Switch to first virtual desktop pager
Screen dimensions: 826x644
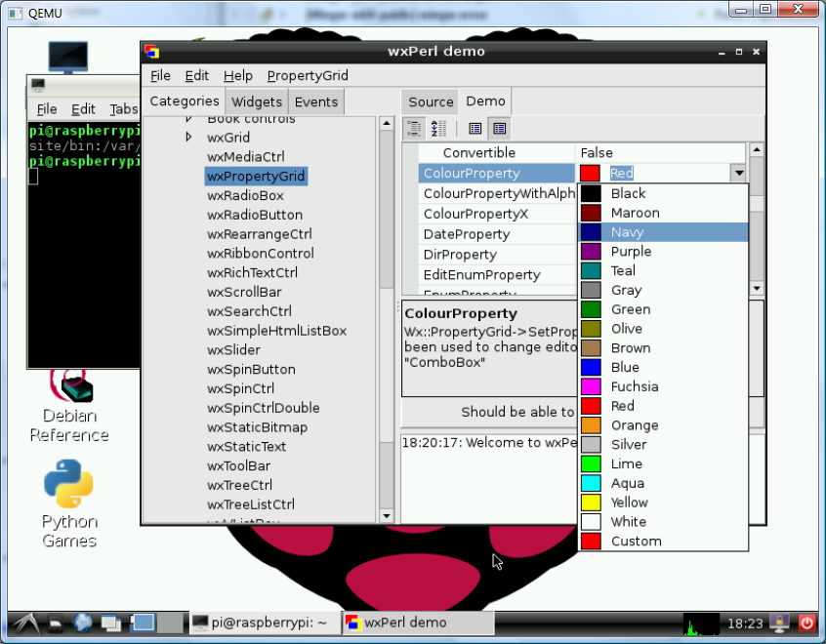click(x=143, y=623)
